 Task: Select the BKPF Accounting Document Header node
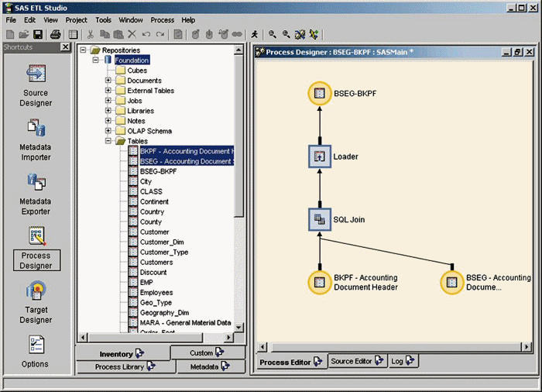tap(320, 282)
